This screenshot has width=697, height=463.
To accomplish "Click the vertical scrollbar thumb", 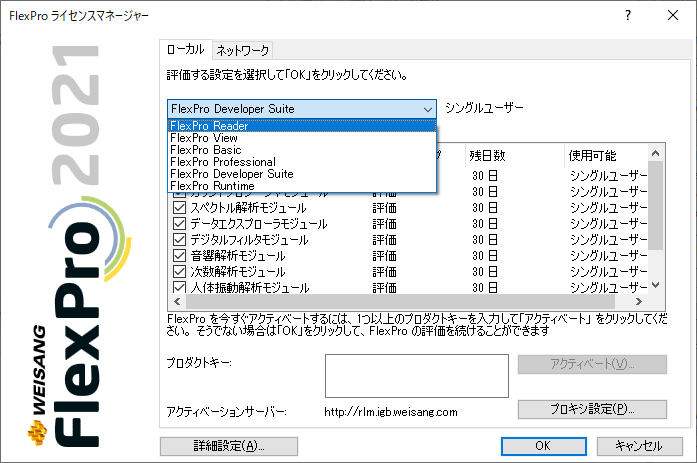I will pyautogui.click(x=655, y=205).
